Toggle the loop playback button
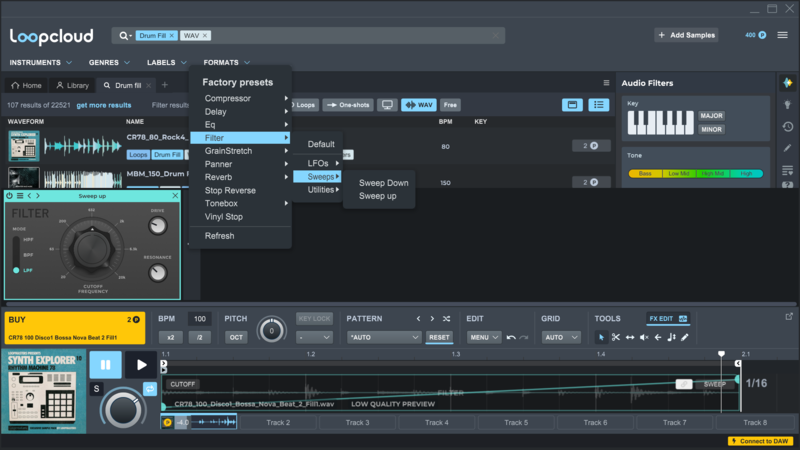Screen dimensions: 800x450 [x=150, y=389]
